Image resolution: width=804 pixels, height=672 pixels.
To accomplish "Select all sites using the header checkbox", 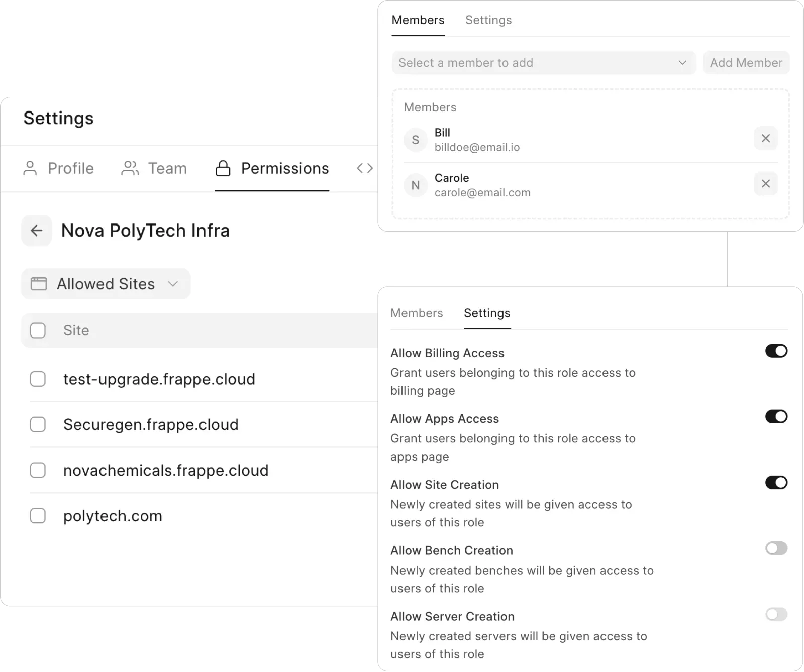I will (x=38, y=330).
